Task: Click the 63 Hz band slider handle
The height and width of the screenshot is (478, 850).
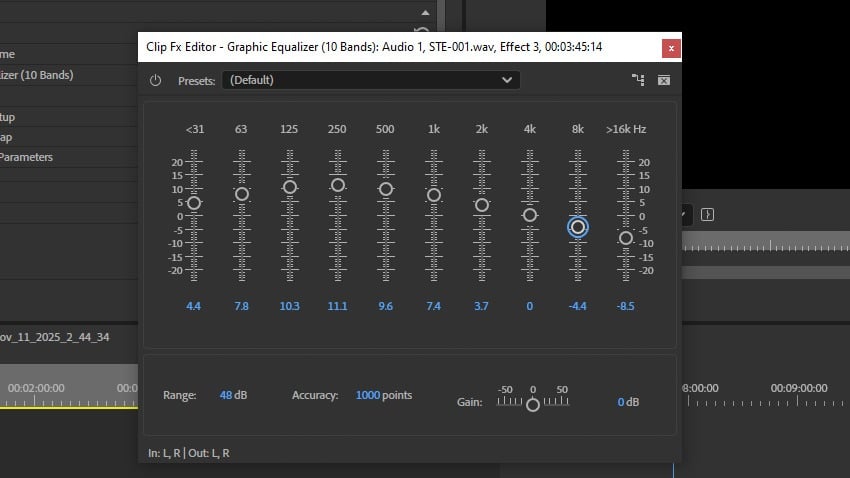Action: (x=241, y=193)
